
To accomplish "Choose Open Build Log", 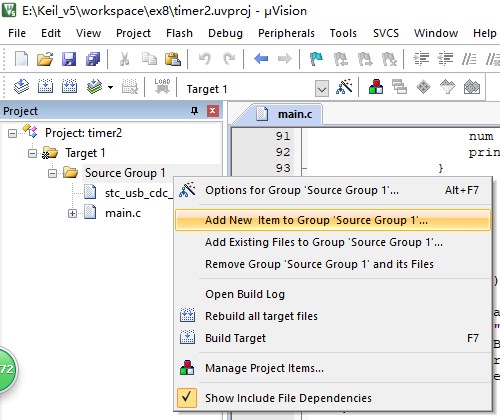I will click(333, 294).
